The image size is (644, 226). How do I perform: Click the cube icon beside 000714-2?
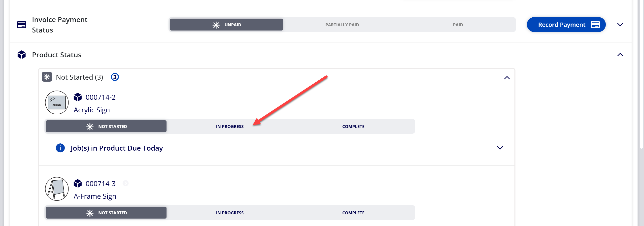pos(78,97)
